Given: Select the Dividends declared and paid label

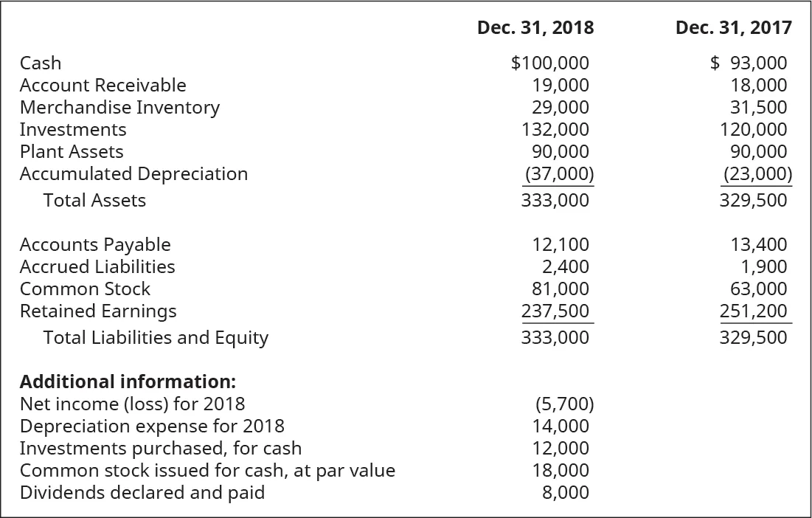Looking at the screenshot, I should (x=142, y=492).
